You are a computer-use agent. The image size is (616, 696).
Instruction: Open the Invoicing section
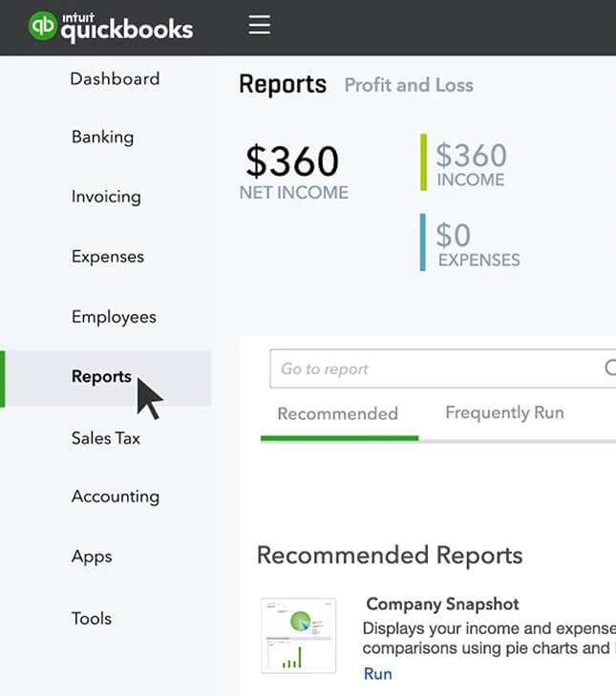(x=106, y=197)
